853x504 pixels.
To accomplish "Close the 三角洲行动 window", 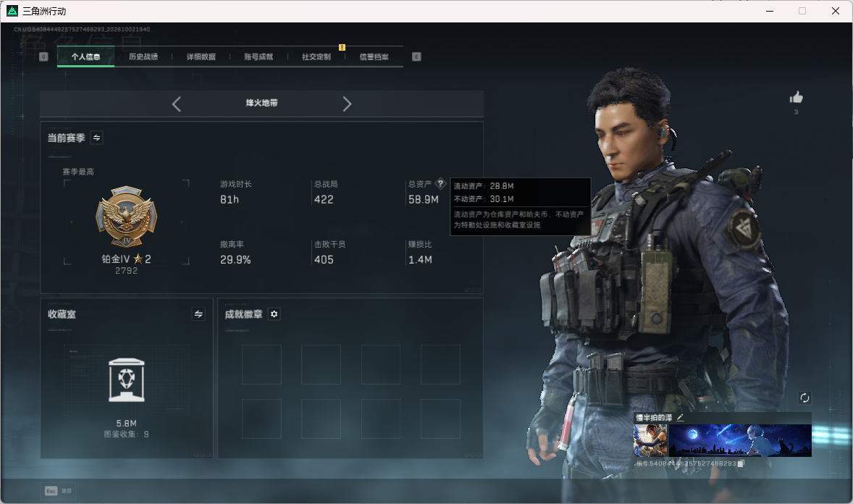I will [x=836, y=11].
